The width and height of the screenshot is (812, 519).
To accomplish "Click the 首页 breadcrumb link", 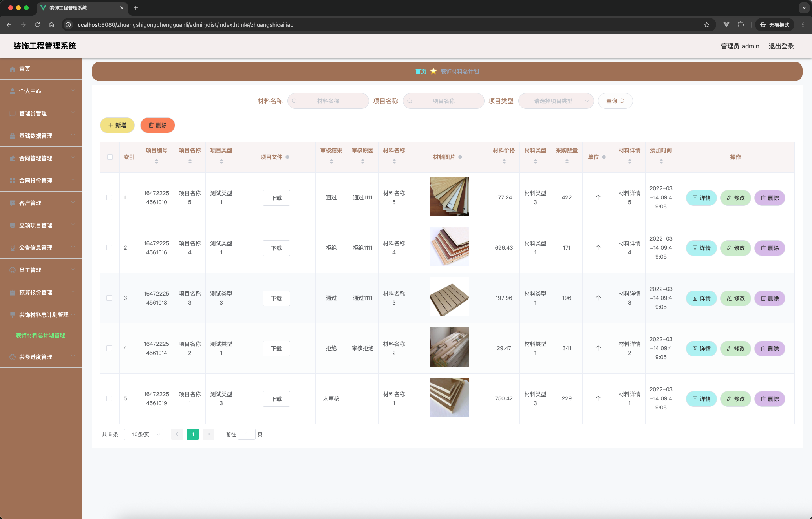I will [x=421, y=71].
